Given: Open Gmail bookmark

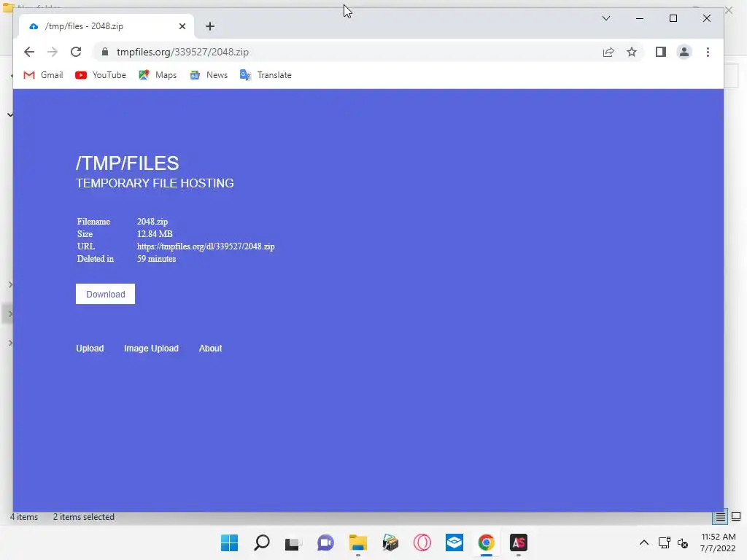Looking at the screenshot, I should (43, 75).
